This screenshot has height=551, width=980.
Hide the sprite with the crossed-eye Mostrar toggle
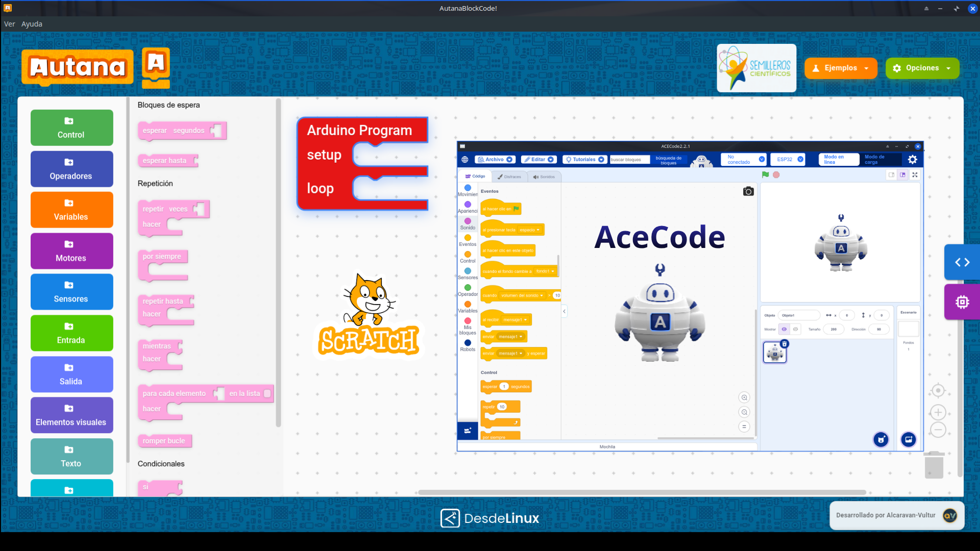point(794,329)
